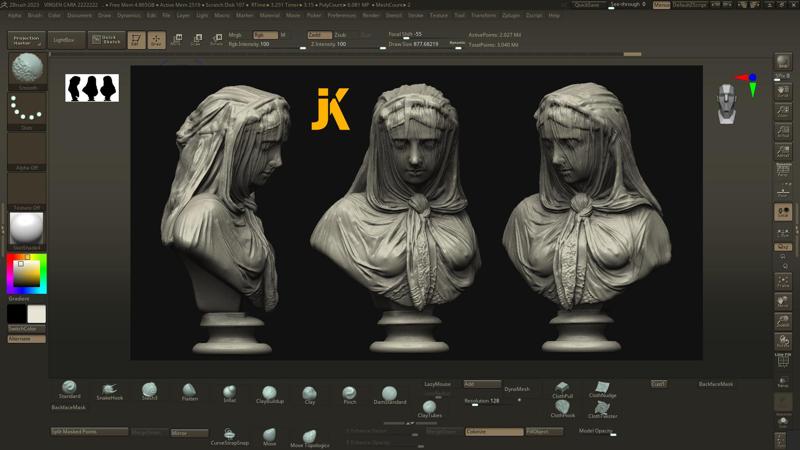The image size is (800, 450).
Task: Toggle the Rgb channel button
Action: coord(265,35)
